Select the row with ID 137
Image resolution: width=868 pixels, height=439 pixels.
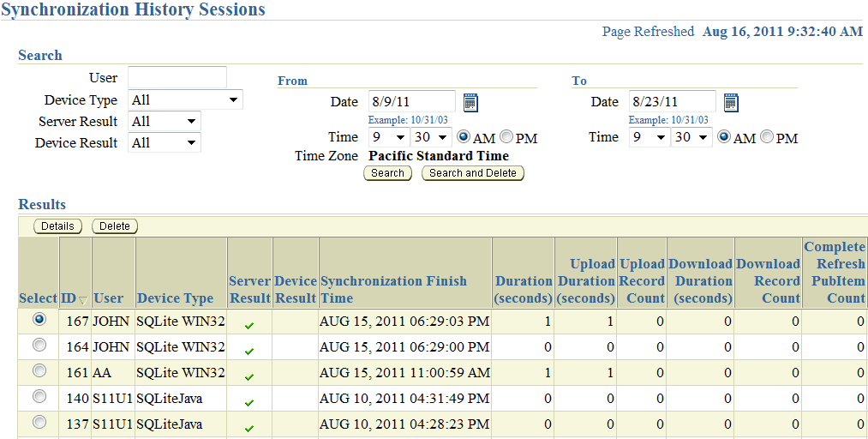pyautogui.click(x=39, y=422)
